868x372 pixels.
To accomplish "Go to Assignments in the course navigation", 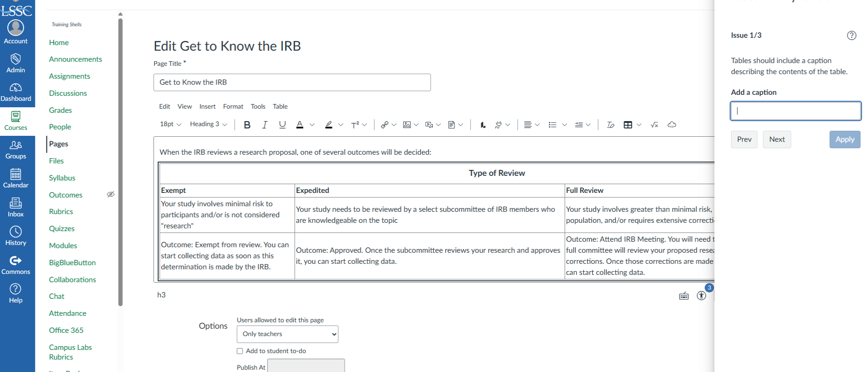I will coord(70,76).
